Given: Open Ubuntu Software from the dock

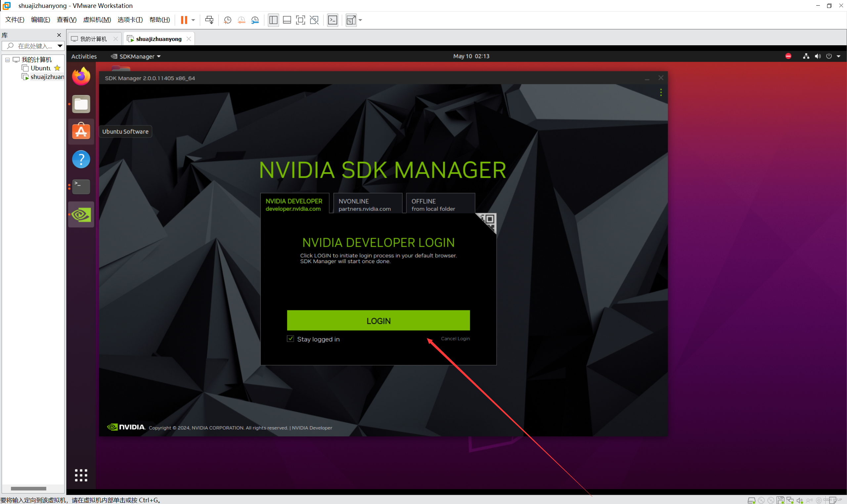Looking at the screenshot, I should pyautogui.click(x=81, y=132).
